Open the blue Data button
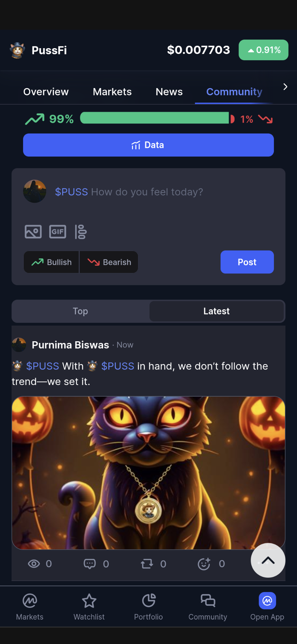Screen dimensions: 297x644 point(148,145)
